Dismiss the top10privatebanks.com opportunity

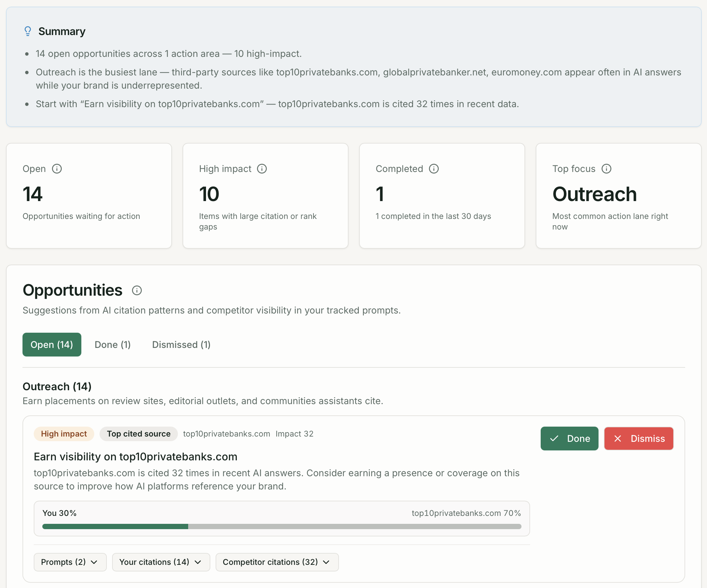[x=639, y=439]
